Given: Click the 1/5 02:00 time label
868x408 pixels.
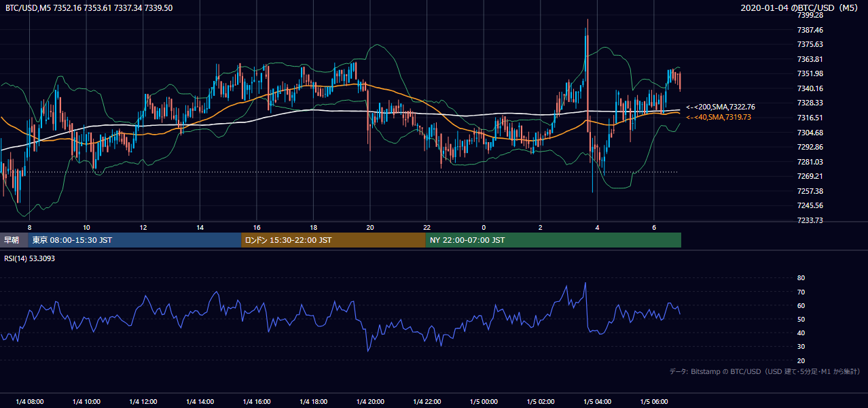Looking at the screenshot, I should click(541, 402).
